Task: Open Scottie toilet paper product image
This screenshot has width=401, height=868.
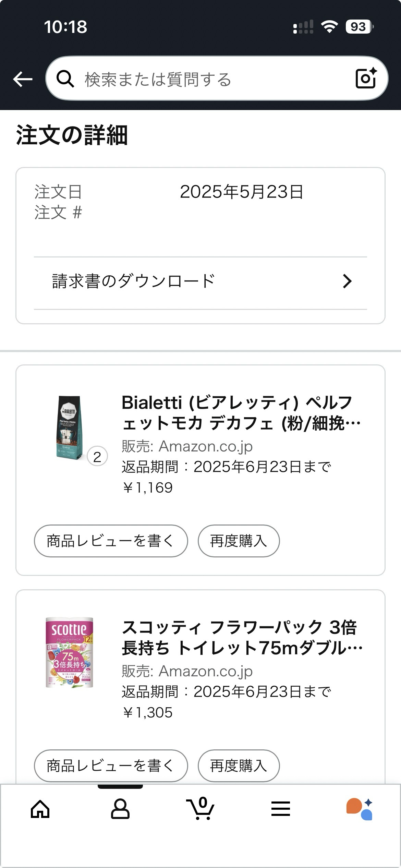Action: pos(70,652)
